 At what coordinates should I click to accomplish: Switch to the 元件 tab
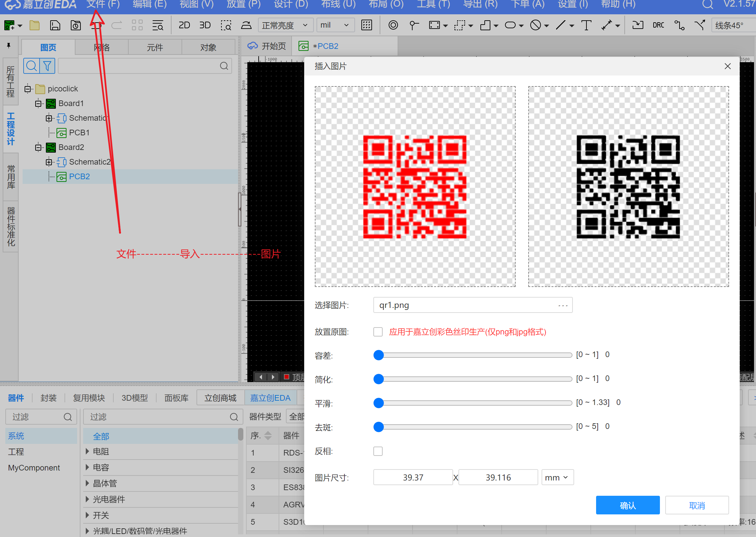pyautogui.click(x=155, y=47)
